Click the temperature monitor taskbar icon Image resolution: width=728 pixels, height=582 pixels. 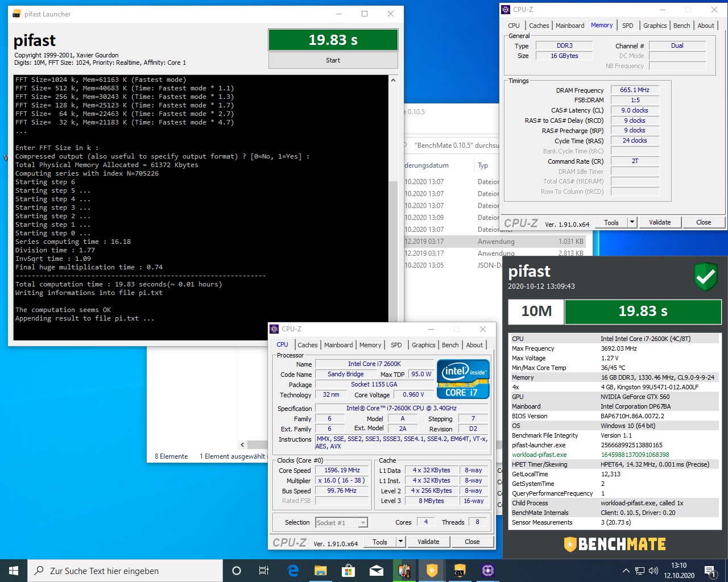click(x=404, y=571)
